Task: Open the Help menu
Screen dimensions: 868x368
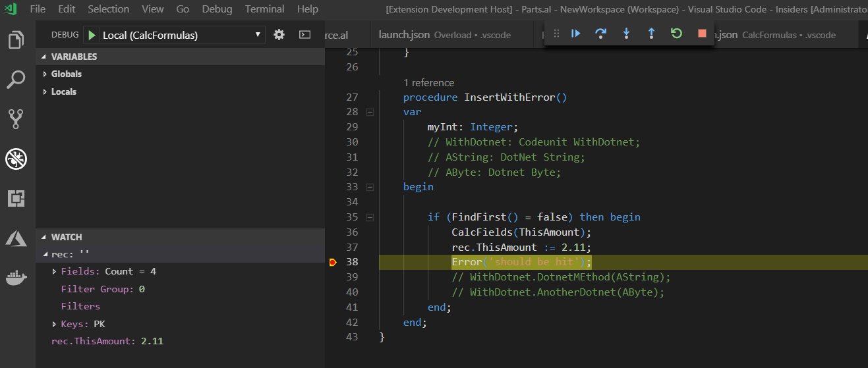Action: [x=308, y=9]
